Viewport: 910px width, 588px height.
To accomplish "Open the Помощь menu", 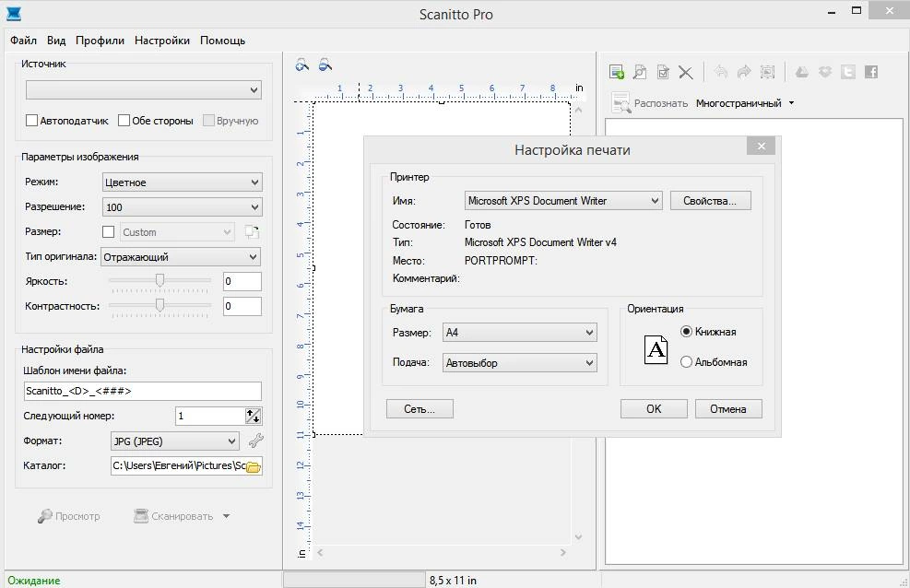I will pos(223,41).
